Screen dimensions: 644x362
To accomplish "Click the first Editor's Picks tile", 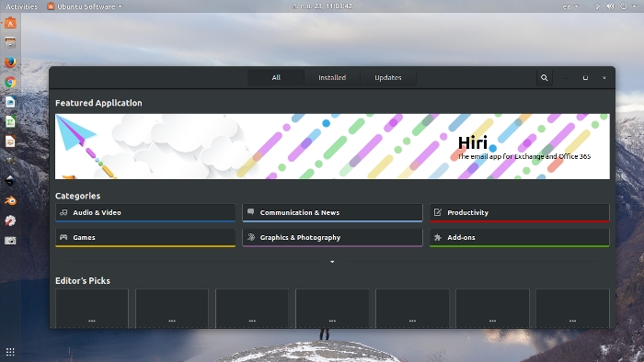I will point(92,308).
